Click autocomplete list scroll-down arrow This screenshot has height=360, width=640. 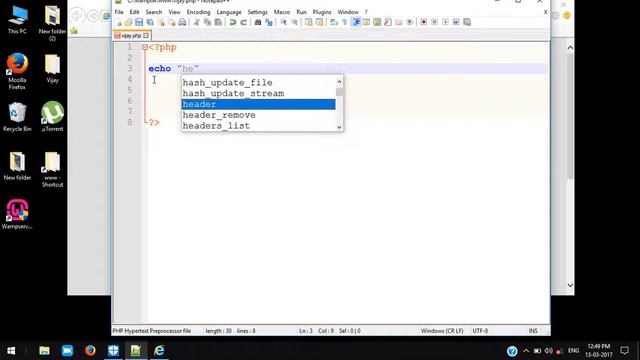[339, 127]
